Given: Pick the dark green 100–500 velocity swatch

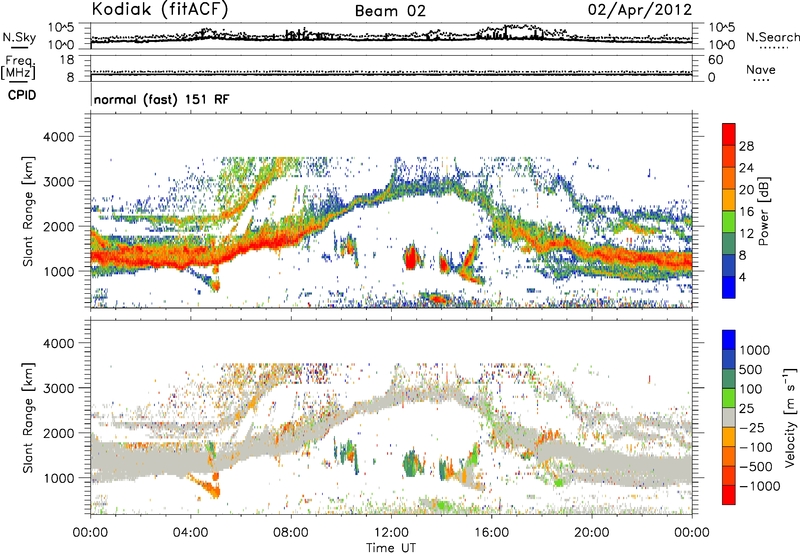Looking at the screenshot, I should [729, 379].
